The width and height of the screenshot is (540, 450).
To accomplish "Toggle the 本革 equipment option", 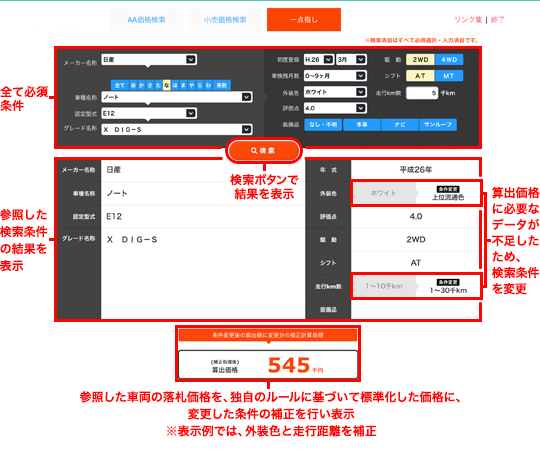I will [x=362, y=125].
